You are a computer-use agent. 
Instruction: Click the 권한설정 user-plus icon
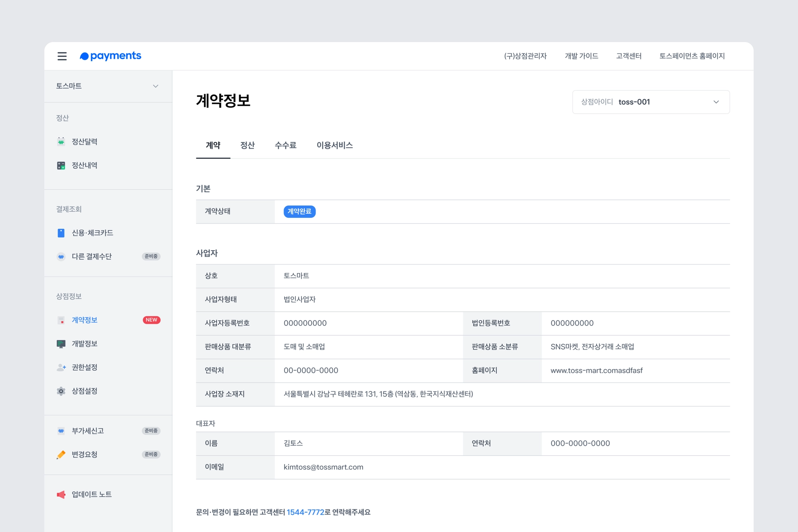click(61, 367)
